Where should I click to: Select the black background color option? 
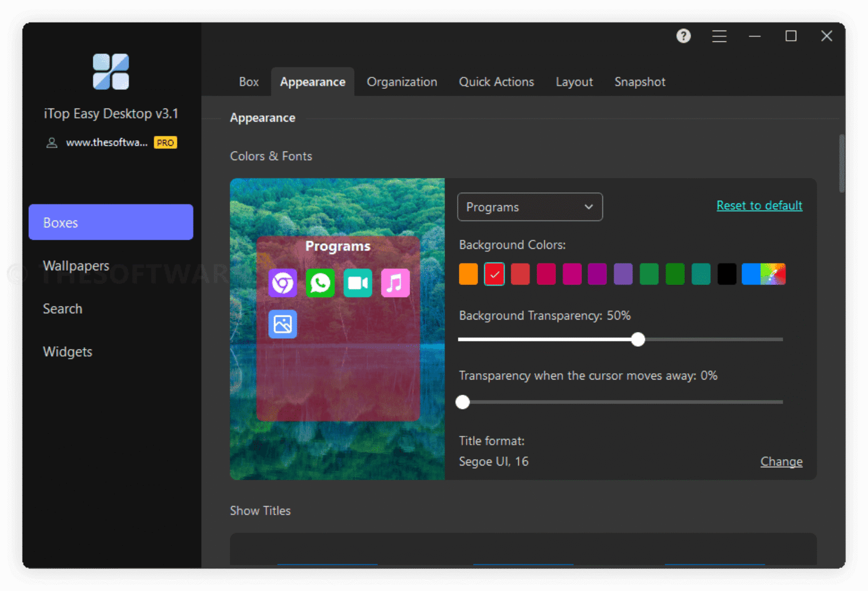(x=727, y=274)
